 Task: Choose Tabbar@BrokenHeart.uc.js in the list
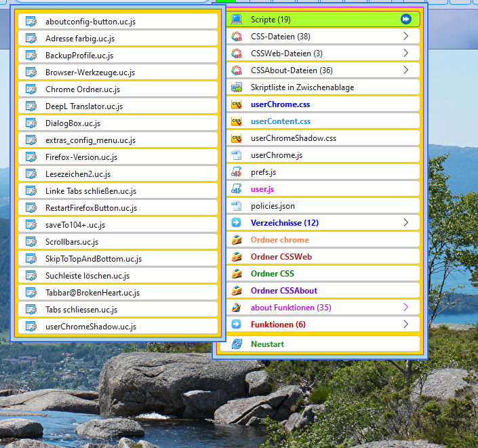pyautogui.click(x=92, y=293)
